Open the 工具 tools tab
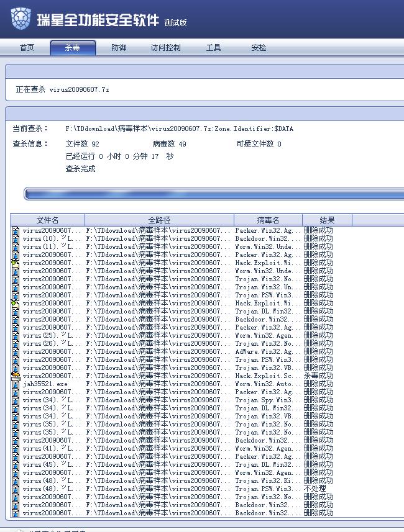Screen dimensions: 404x532 213,48
